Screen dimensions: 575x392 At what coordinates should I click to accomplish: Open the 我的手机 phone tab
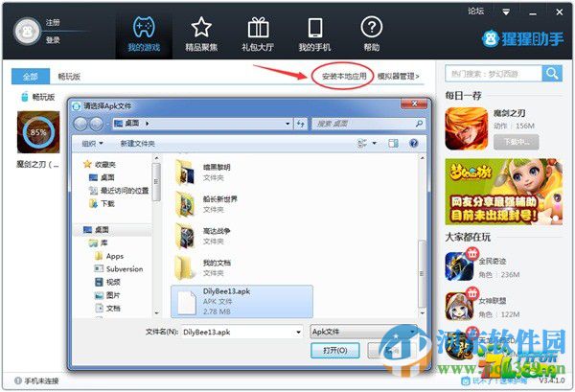(314, 35)
